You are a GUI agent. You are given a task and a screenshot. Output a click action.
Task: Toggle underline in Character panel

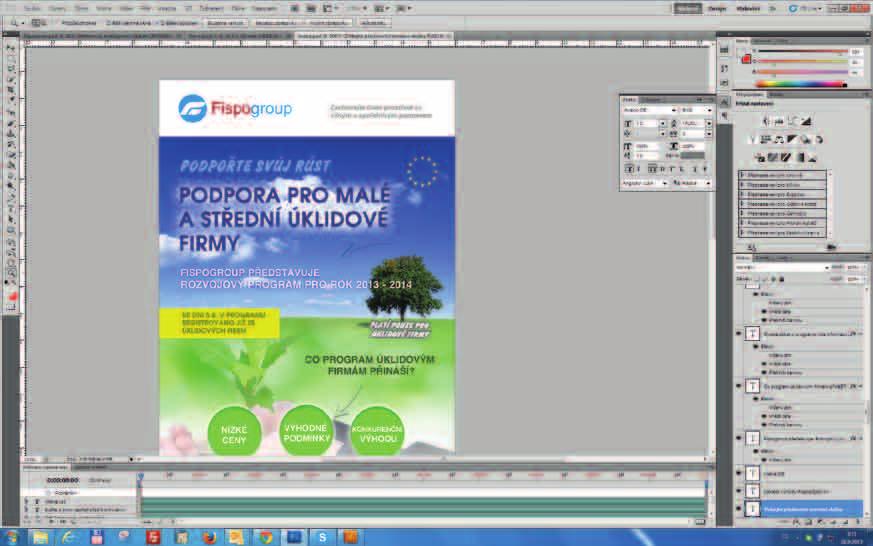pos(695,169)
